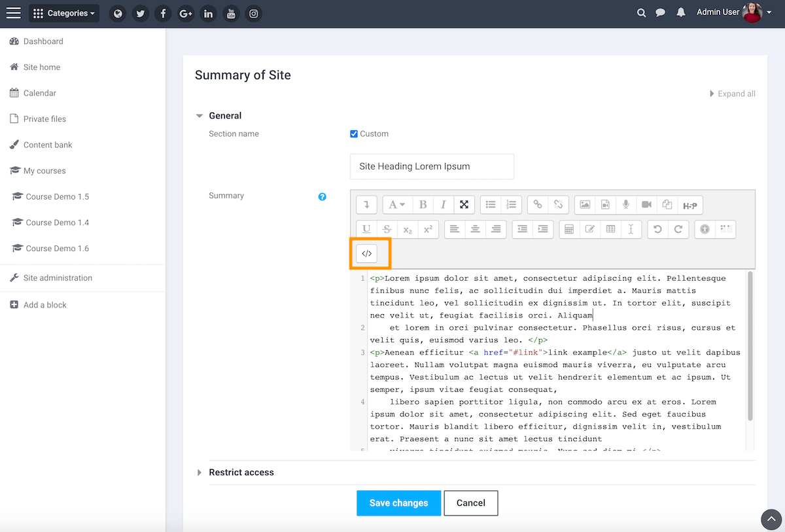Open the HTML source code editor
This screenshot has height=532, width=785.
(366, 253)
